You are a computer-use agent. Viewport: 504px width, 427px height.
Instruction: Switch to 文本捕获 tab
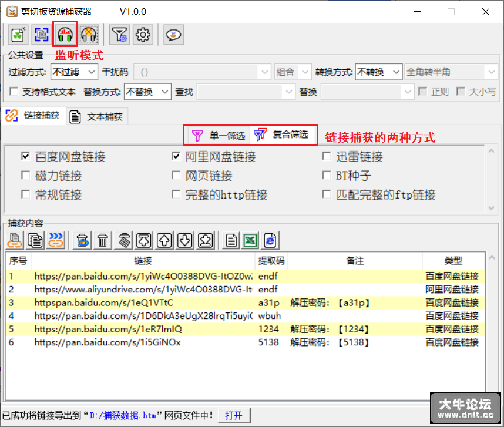click(98, 117)
